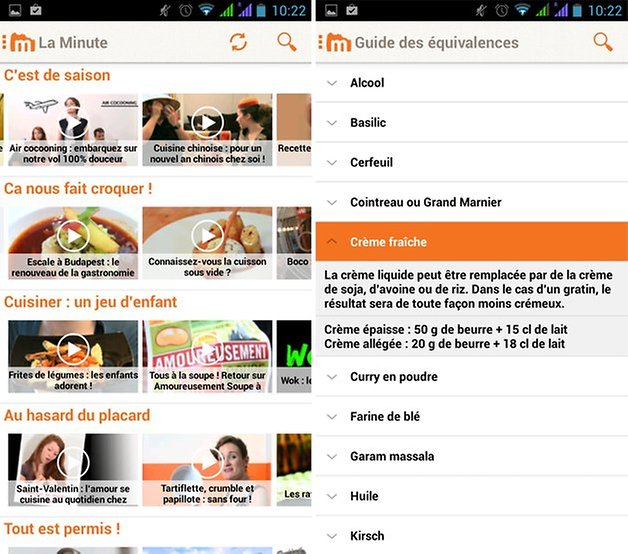Play the Tous à la soupe video
The height and width of the screenshot is (554, 628).
click(x=207, y=349)
